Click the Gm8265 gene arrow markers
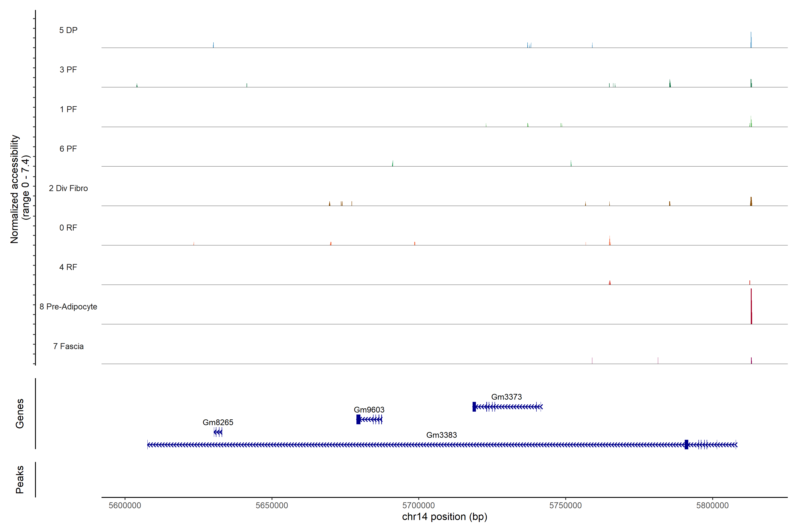Screen dimensions: 798x532 tap(218, 432)
